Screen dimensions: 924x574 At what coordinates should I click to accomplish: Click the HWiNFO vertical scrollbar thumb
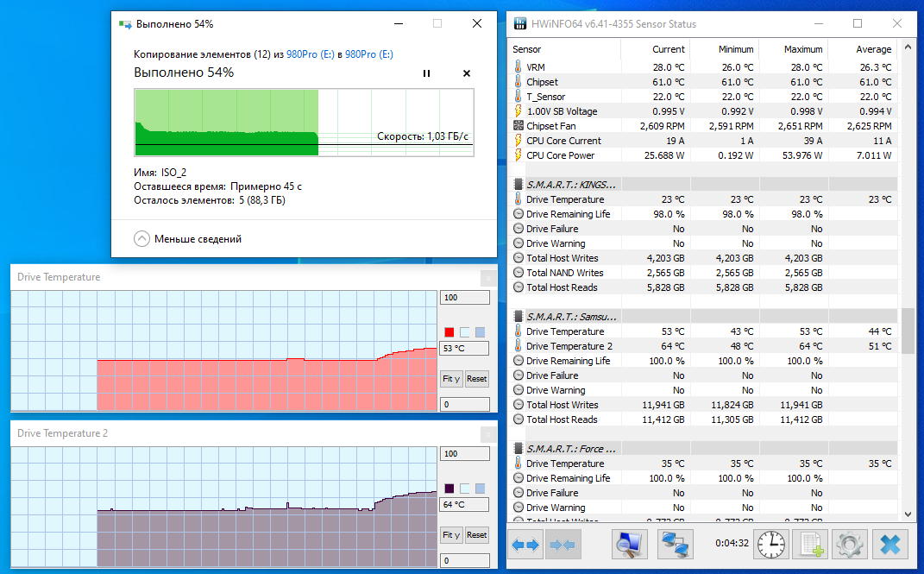[908, 330]
